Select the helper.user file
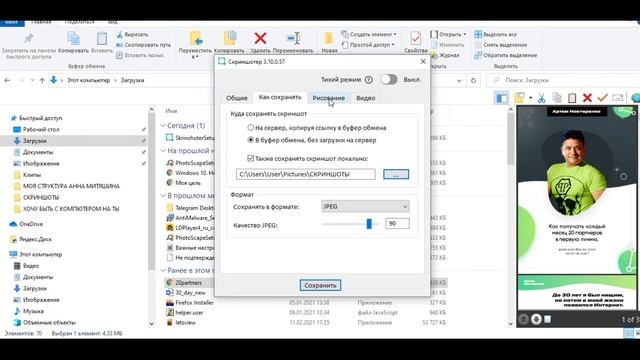Image resolution: width=640 pixels, height=360 pixels. pos(189,313)
